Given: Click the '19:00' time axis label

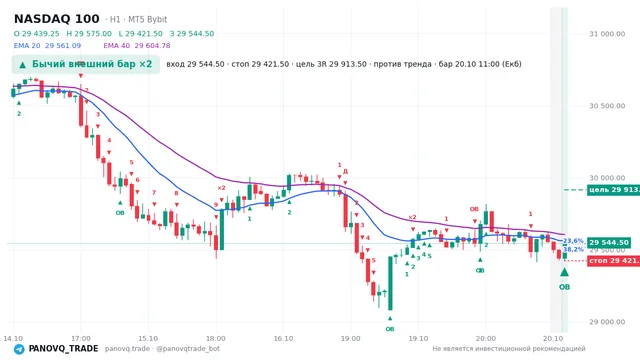Looking at the screenshot, I should (351, 338).
